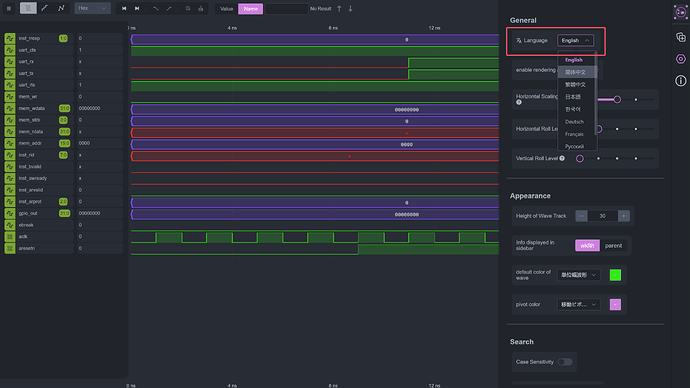
Task: Jump to next edge with skip-forward icon
Action: pos(137,8)
